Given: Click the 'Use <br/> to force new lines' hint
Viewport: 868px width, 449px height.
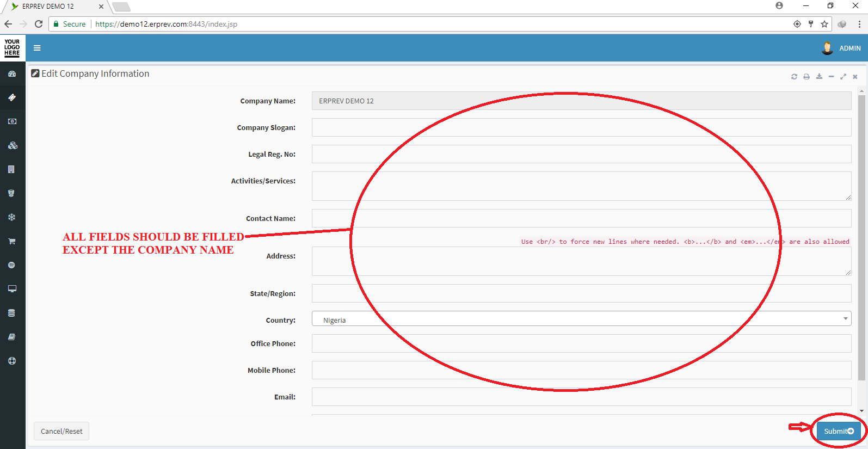Looking at the screenshot, I should tap(685, 242).
